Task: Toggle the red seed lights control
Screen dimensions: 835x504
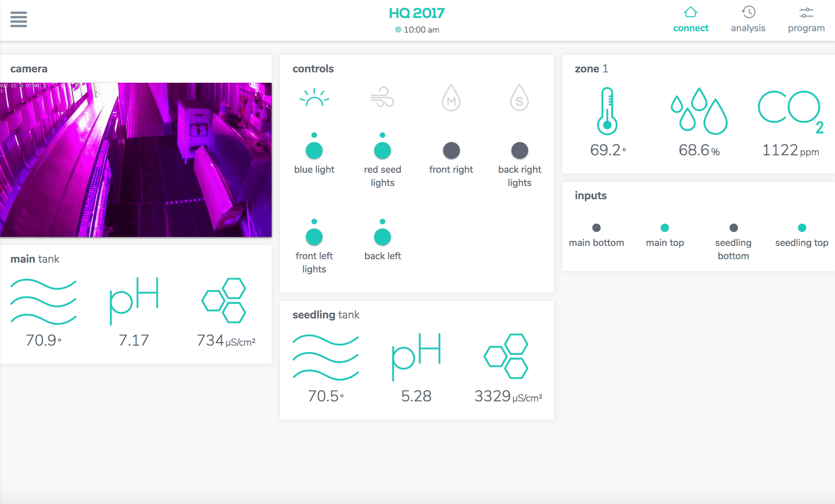Action: click(x=382, y=150)
